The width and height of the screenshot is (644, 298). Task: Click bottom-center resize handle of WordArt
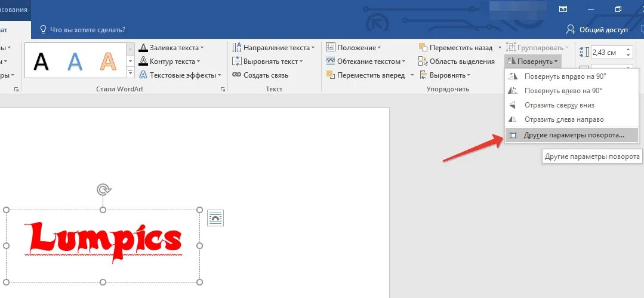(x=103, y=282)
